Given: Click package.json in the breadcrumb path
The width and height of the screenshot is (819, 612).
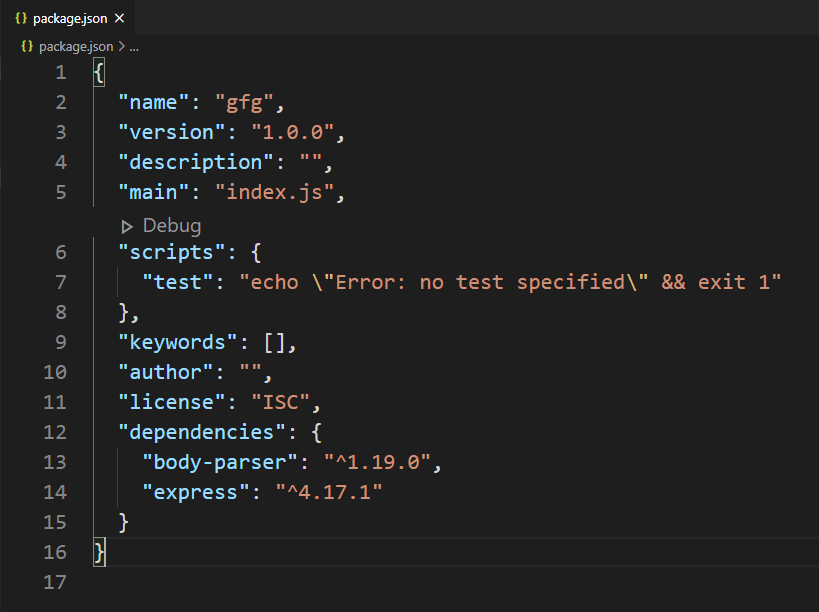Looking at the screenshot, I should click(75, 46).
